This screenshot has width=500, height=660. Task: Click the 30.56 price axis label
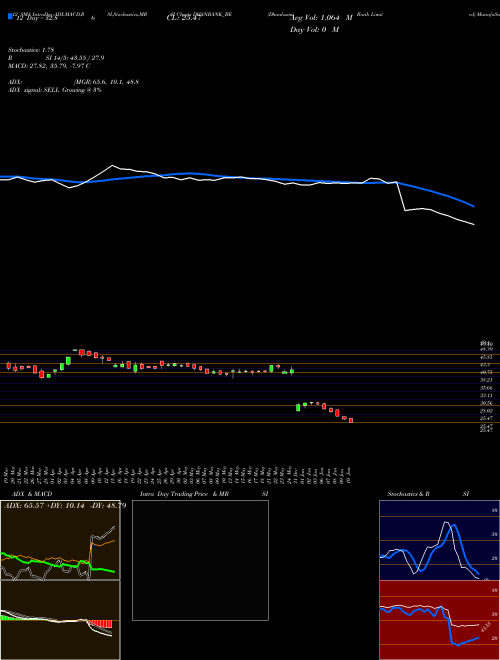click(x=487, y=403)
